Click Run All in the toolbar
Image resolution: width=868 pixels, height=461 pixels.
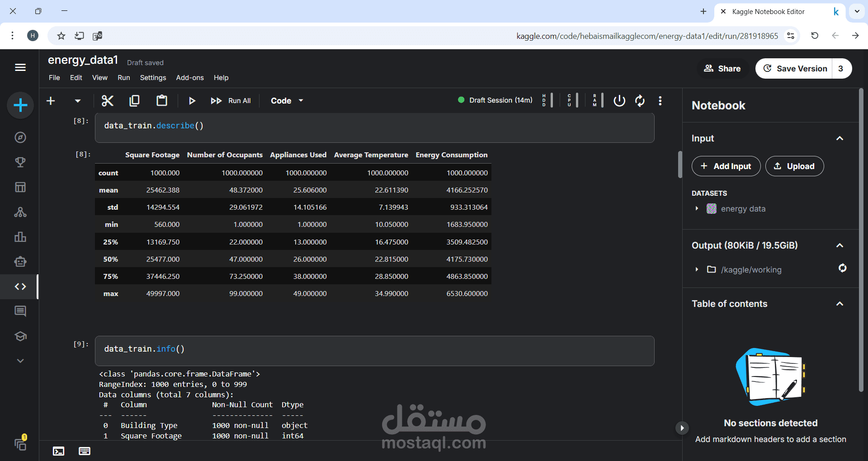[231, 101]
